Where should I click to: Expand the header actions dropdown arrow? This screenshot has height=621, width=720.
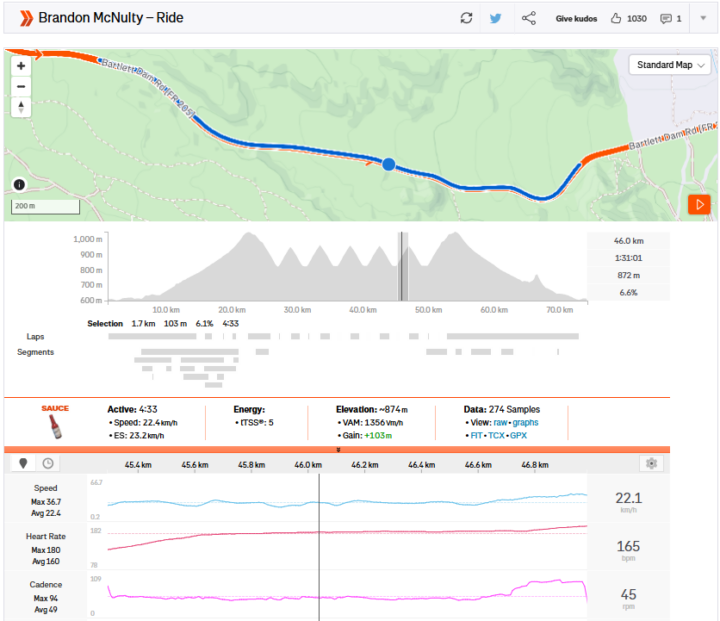point(703,18)
